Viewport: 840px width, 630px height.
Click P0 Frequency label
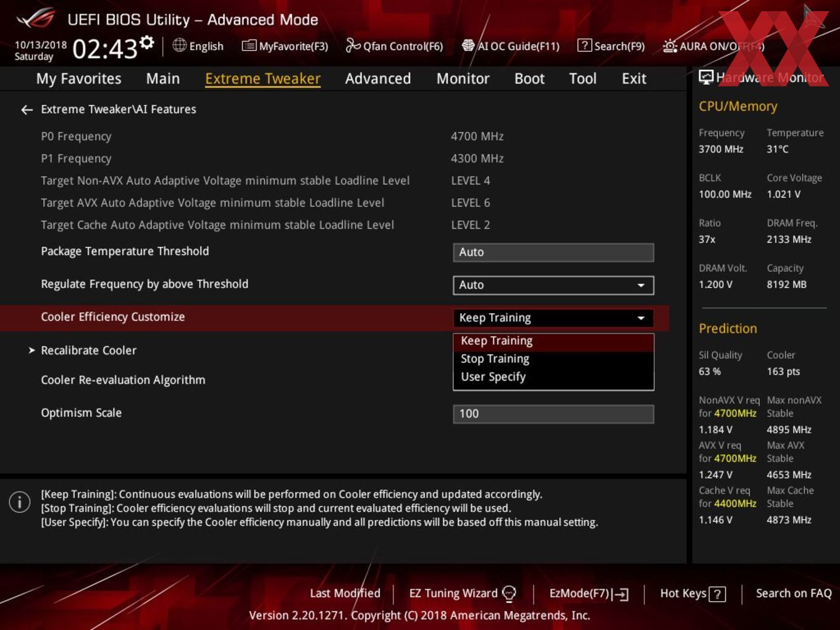(x=76, y=136)
